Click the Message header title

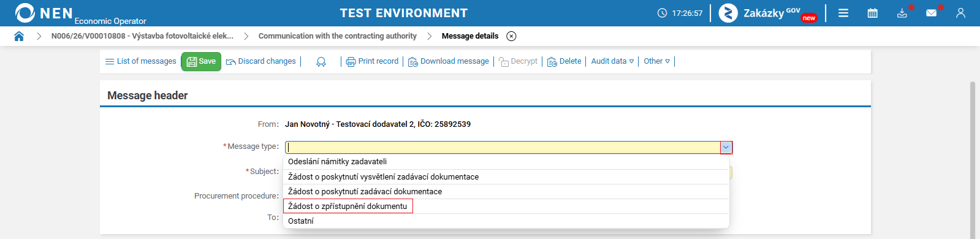click(148, 96)
